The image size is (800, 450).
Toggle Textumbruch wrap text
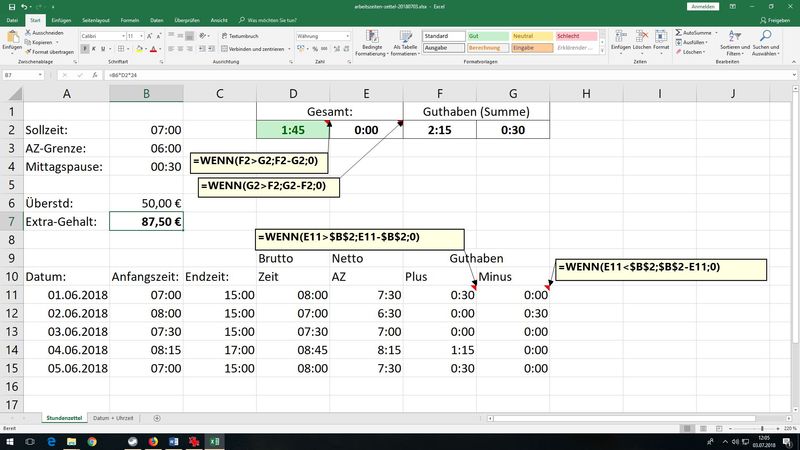coord(243,35)
